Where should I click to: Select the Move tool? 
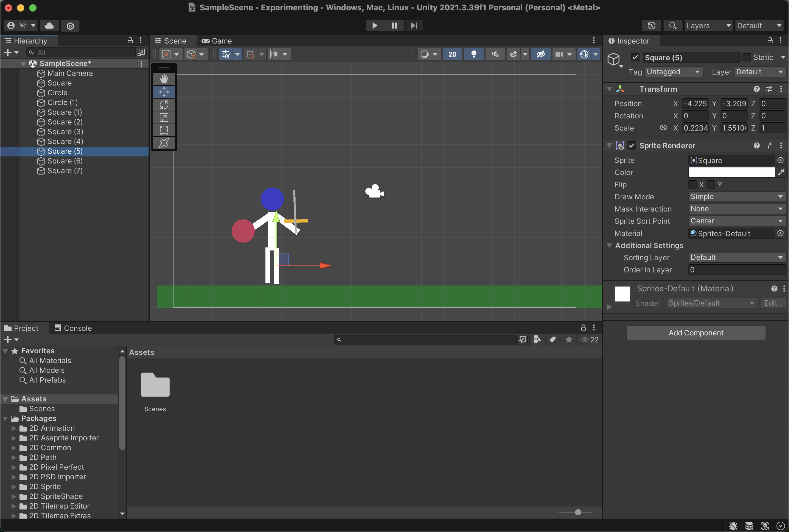click(164, 92)
